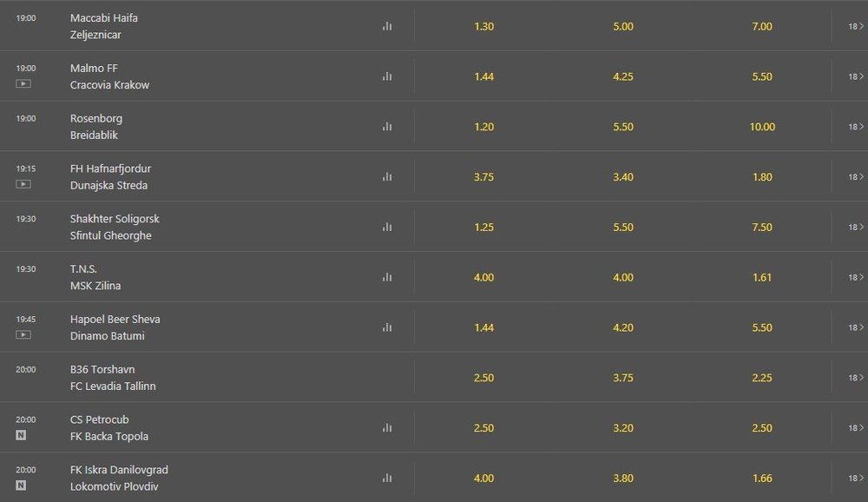Select Malmo FF home win odds 1.44
Image resolution: width=868 pixels, height=502 pixels.
(x=483, y=76)
